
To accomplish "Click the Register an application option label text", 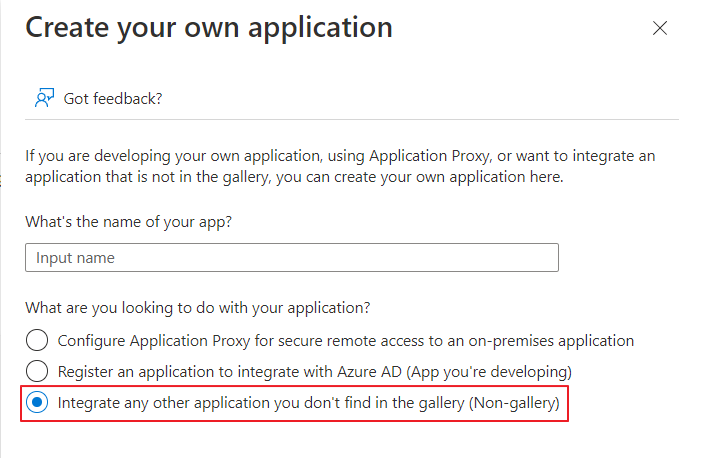I will click(x=315, y=372).
